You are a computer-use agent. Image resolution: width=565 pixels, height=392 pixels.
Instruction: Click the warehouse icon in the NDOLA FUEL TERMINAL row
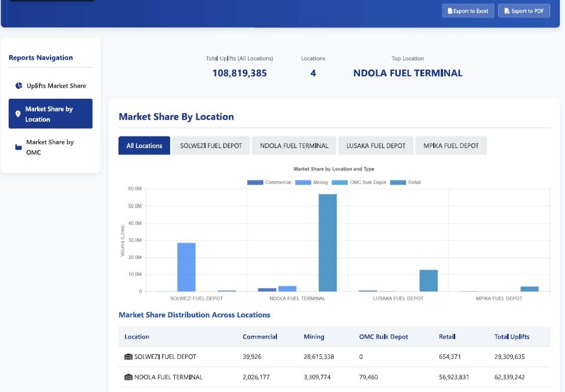128,377
